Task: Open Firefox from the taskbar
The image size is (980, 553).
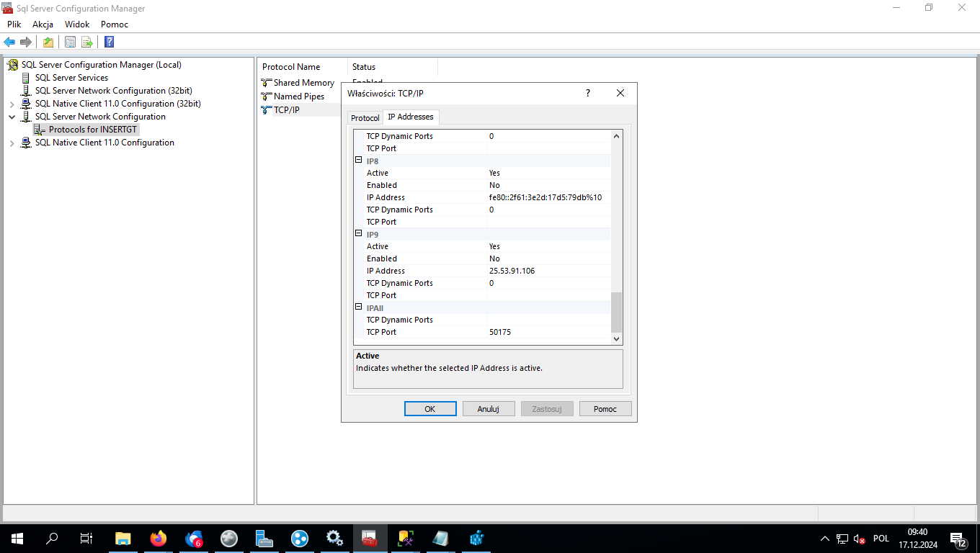Action: (x=159, y=538)
